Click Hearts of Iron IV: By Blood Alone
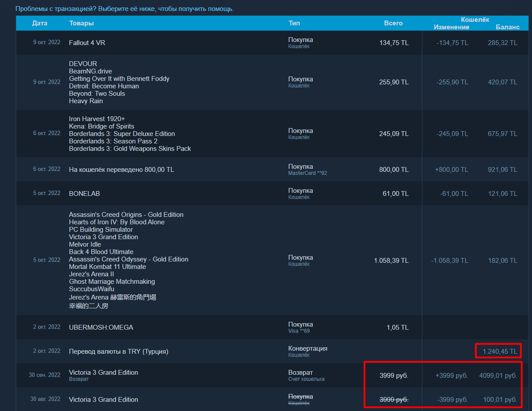The width and height of the screenshot is (532, 411). pos(117,222)
